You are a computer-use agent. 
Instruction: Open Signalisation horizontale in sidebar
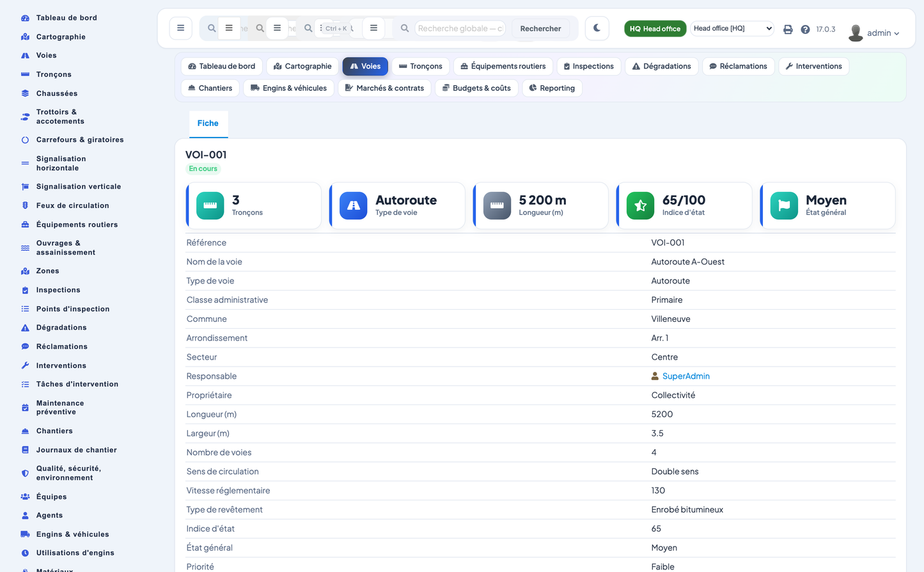[61, 163]
